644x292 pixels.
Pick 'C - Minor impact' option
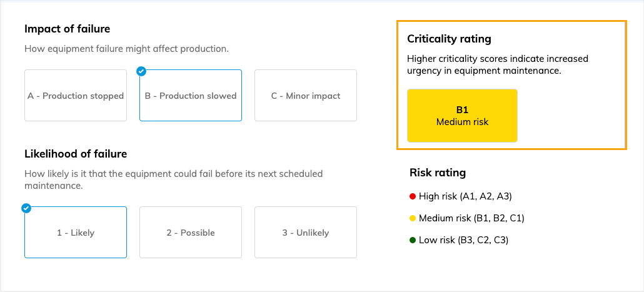pos(306,96)
